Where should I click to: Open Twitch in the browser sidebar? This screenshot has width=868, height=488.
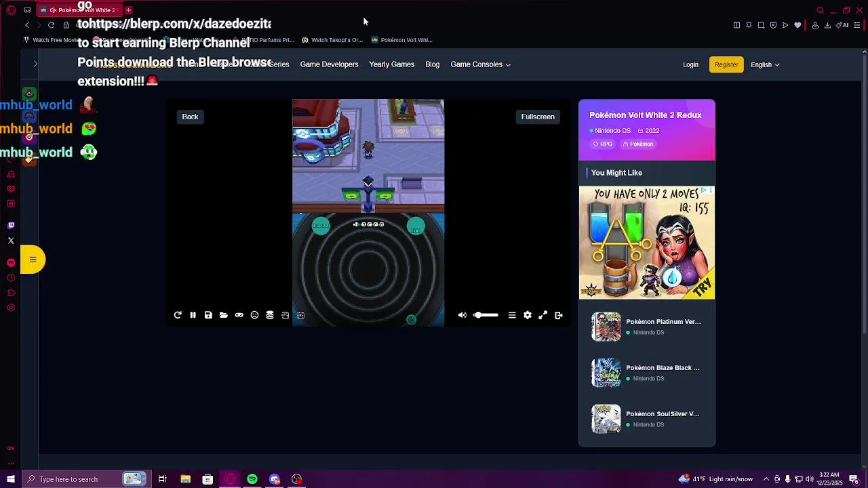coord(11,226)
